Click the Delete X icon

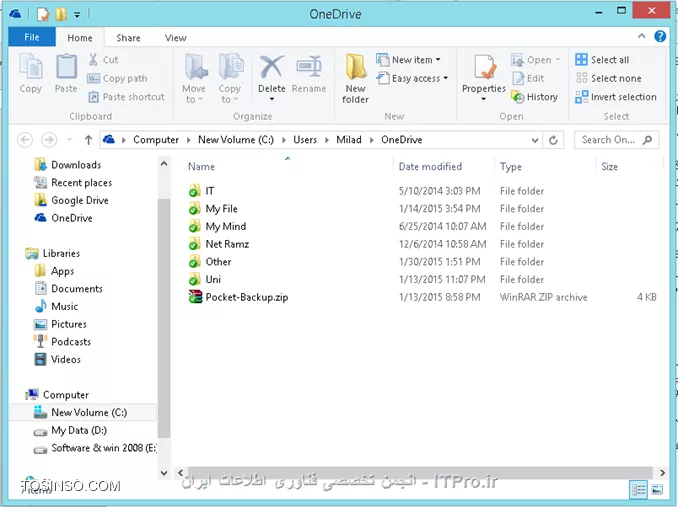[x=272, y=67]
